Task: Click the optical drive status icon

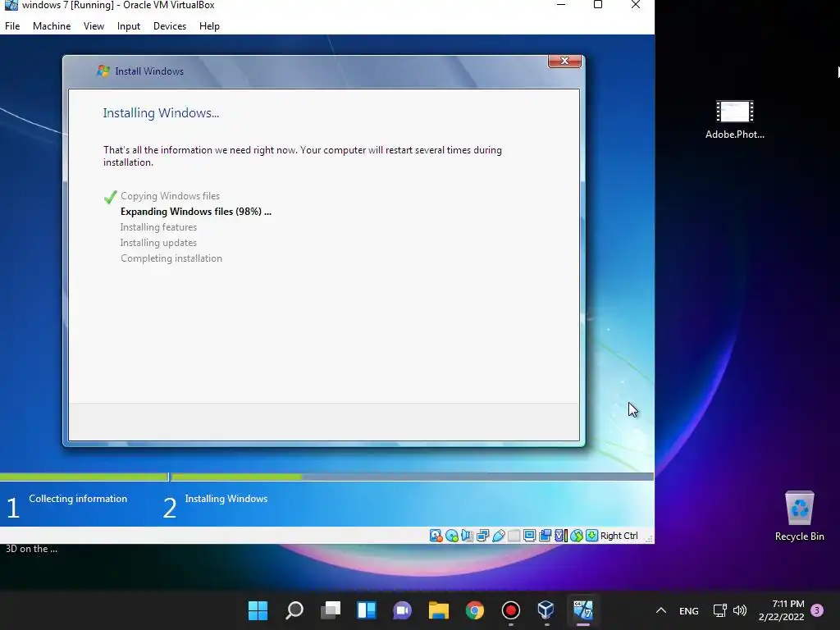Action: (452, 535)
